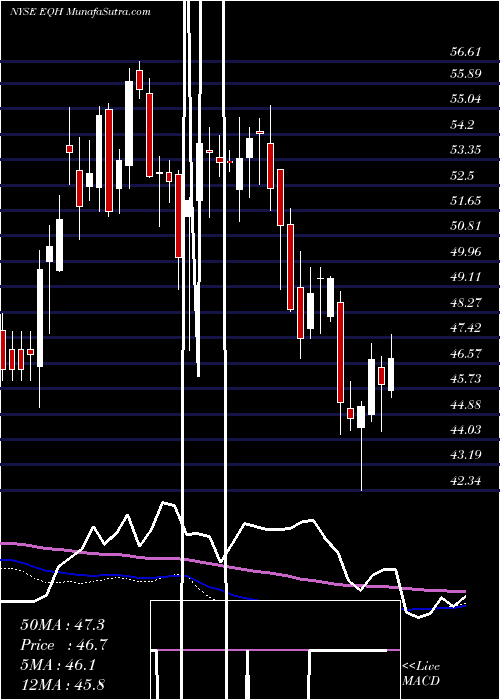Click the 47.42 price axis label
Image resolution: width=500 pixels, height=700 pixels.
466,328
